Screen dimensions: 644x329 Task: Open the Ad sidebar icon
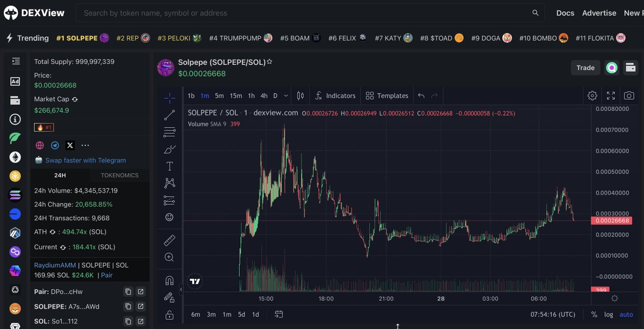click(x=15, y=81)
